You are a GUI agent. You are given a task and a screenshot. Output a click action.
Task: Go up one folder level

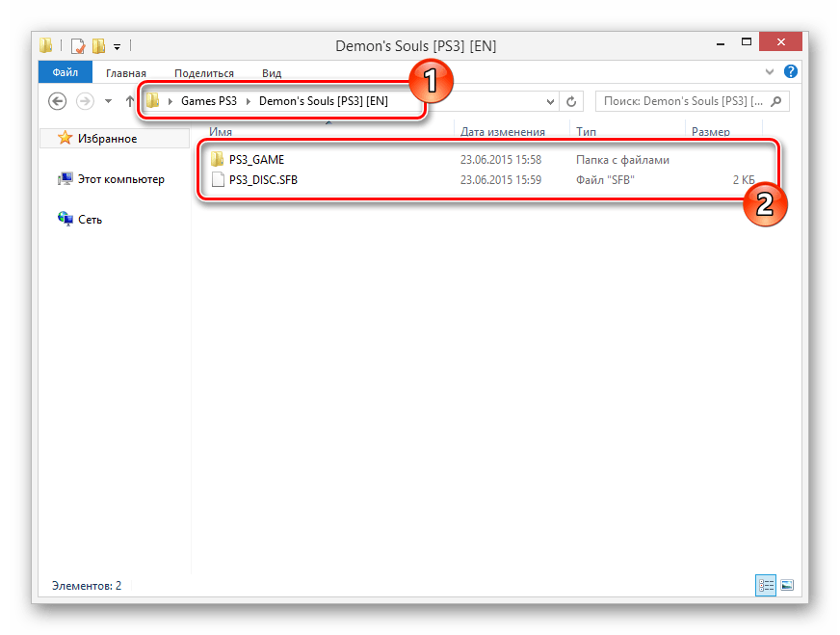(x=130, y=101)
